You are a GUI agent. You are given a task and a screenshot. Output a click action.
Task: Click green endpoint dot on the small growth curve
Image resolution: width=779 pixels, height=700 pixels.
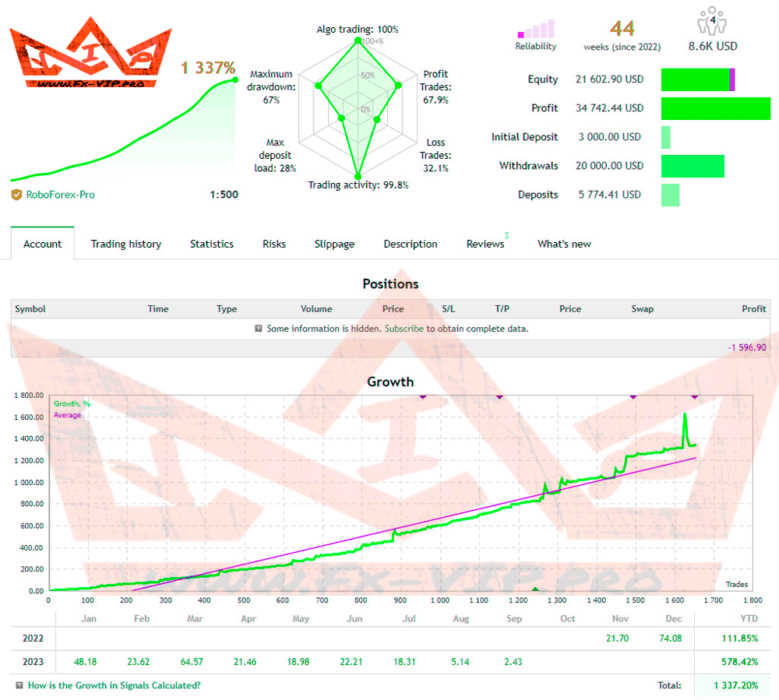[234, 79]
